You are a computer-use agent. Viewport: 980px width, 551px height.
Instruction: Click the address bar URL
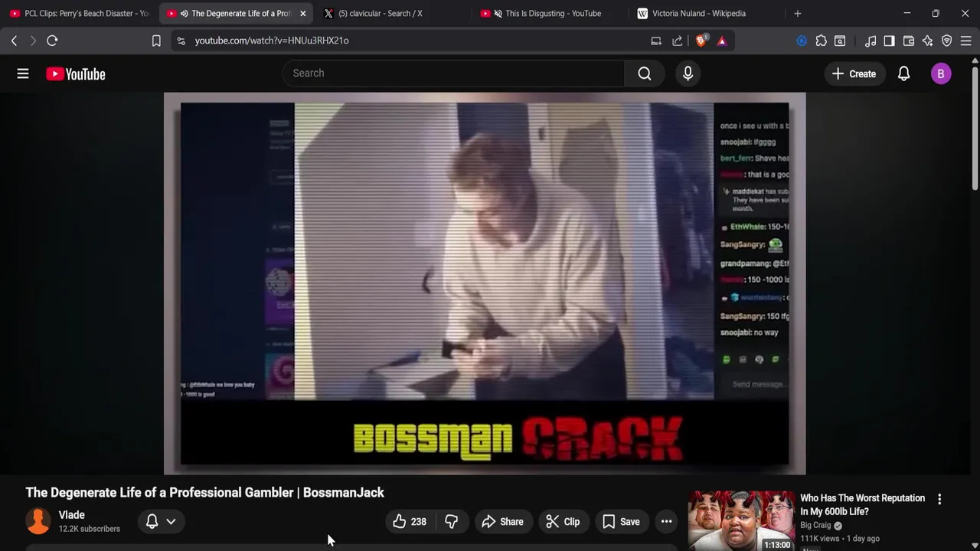point(272,41)
